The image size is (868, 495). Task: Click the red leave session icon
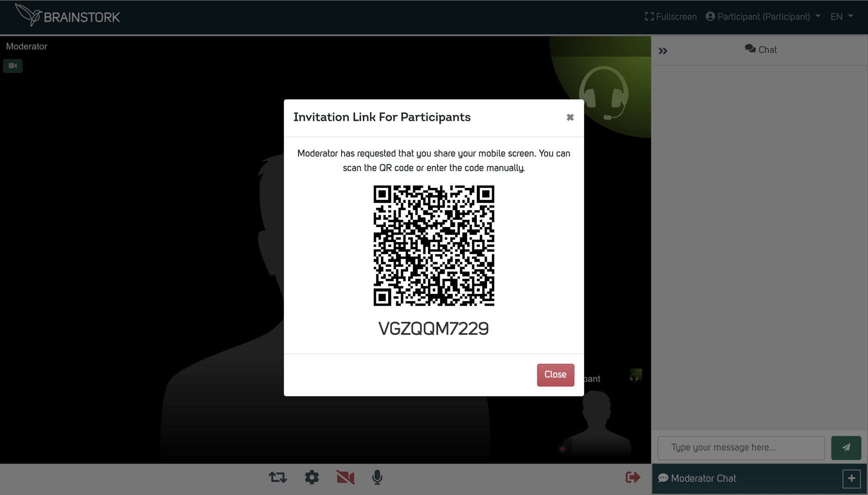(633, 477)
